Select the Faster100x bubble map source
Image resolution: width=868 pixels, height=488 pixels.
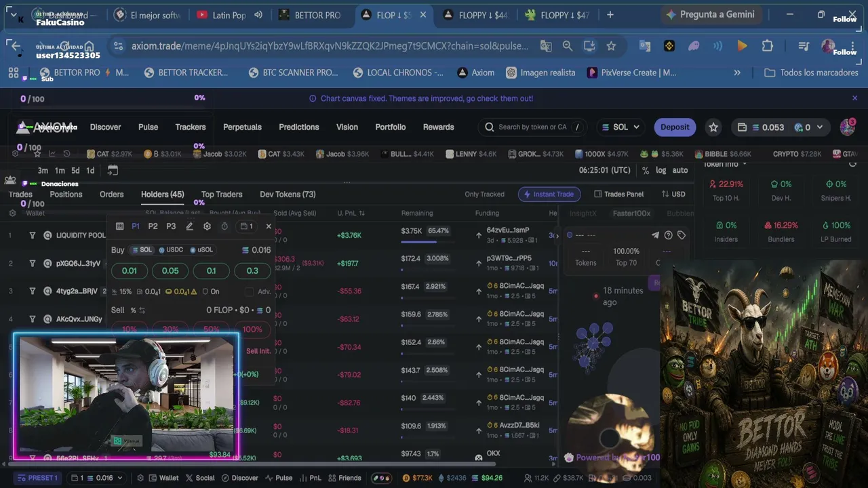[x=631, y=213]
